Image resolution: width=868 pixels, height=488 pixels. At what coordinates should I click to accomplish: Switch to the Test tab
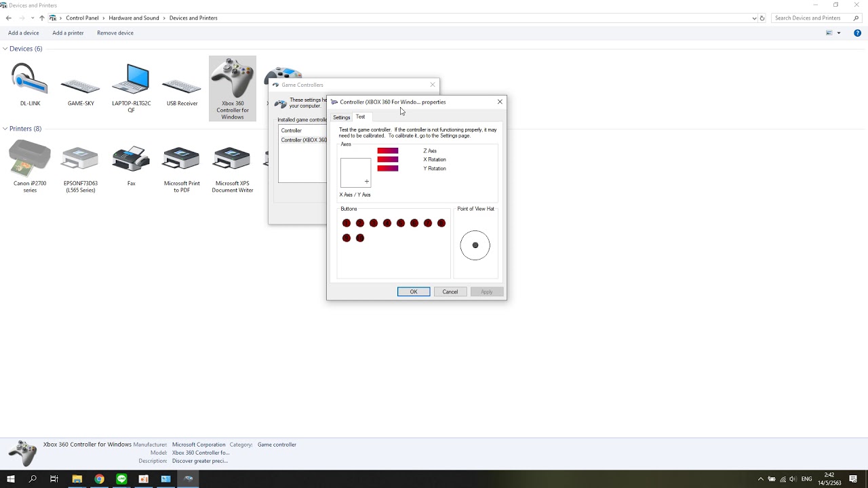[361, 117]
